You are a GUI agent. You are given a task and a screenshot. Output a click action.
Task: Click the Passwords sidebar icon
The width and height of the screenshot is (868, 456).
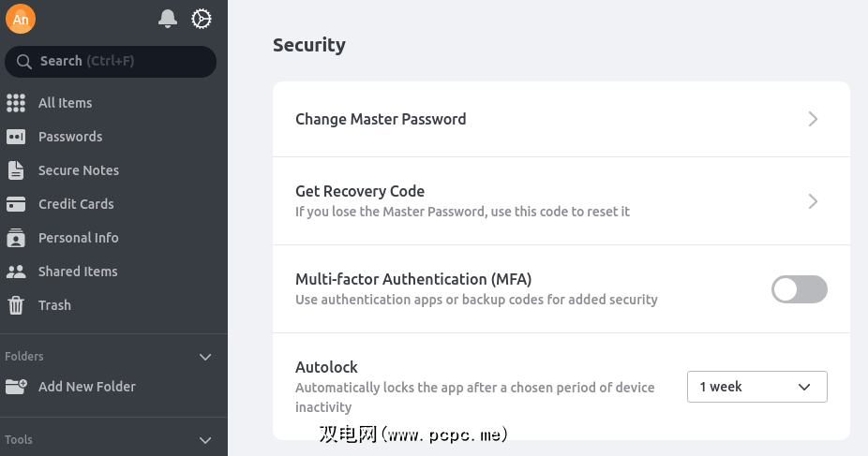tap(16, 137)
